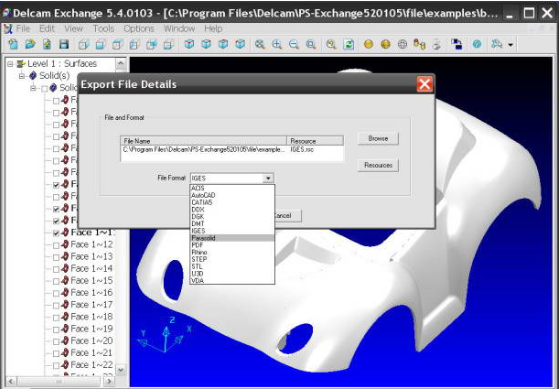The image size is (559, 389).
Task: Click the zoom in magnifier icon
Action: (x=277, y=44)
